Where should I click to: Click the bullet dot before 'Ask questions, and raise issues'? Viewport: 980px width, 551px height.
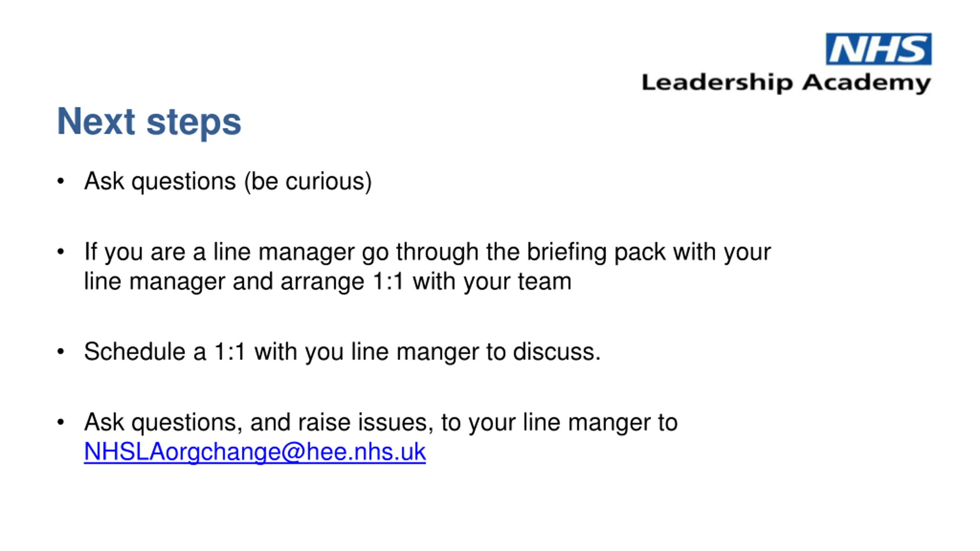[60, 422]
